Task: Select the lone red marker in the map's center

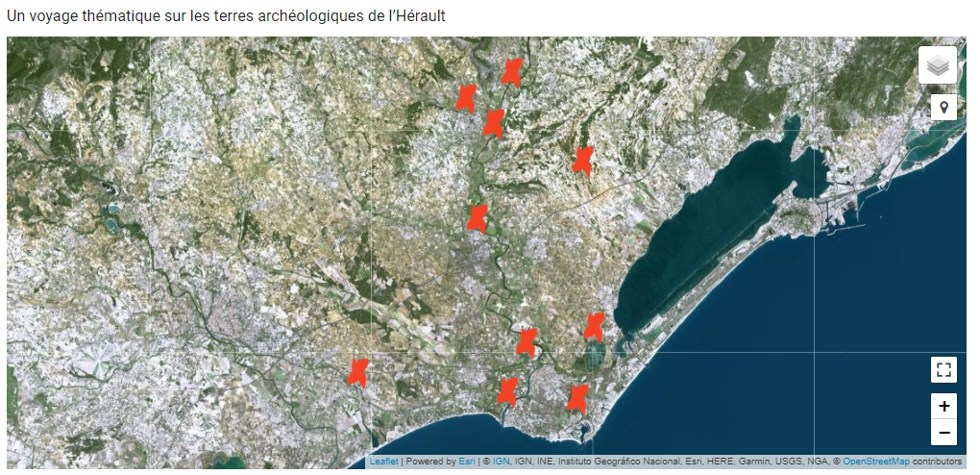Action: click(x=478, y=219)
